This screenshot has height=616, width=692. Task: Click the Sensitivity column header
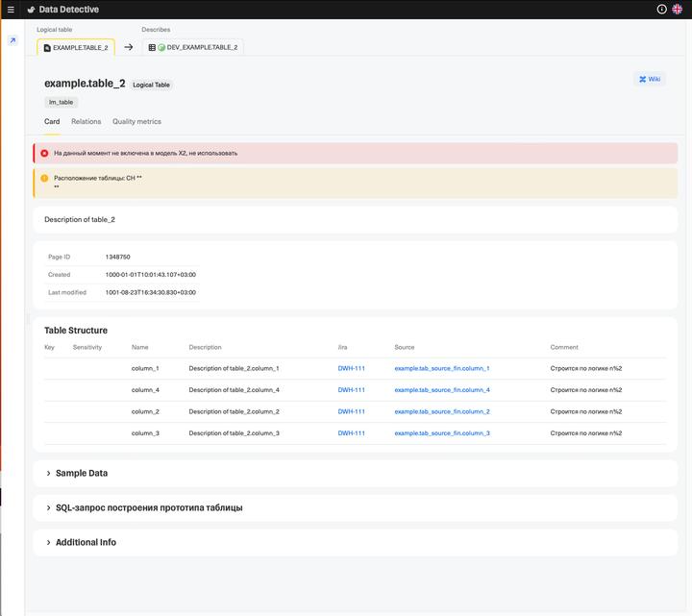click(x=87, y=347)
